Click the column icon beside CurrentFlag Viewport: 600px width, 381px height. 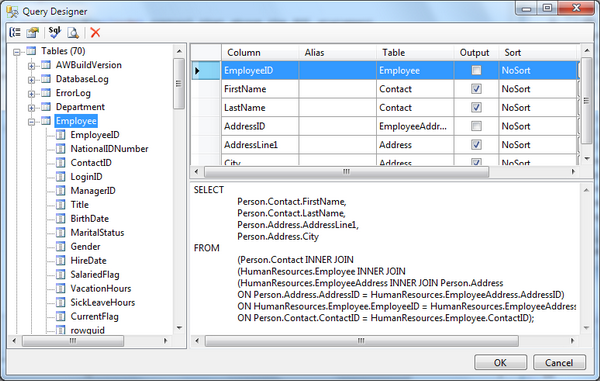[x=60, y=316]
